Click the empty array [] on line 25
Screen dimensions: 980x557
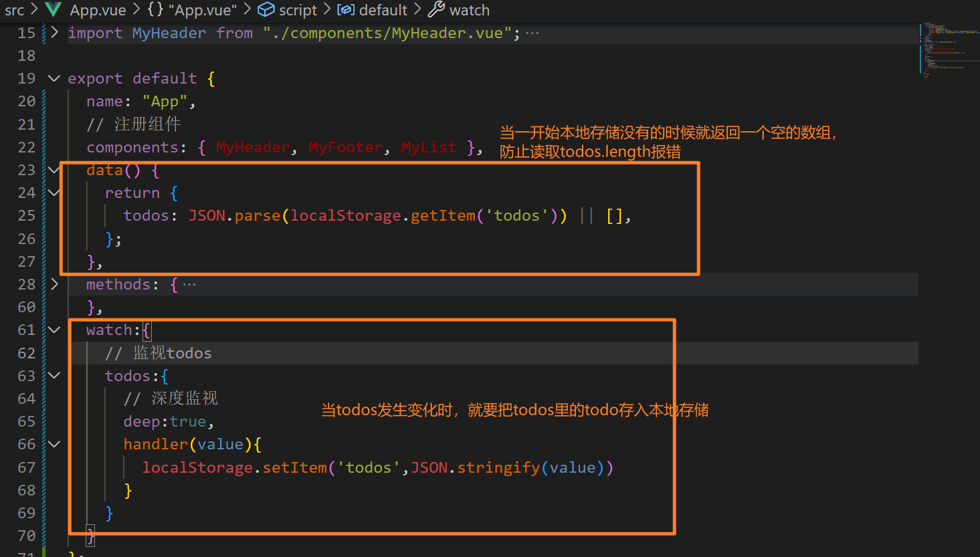(x=615, y=215)
